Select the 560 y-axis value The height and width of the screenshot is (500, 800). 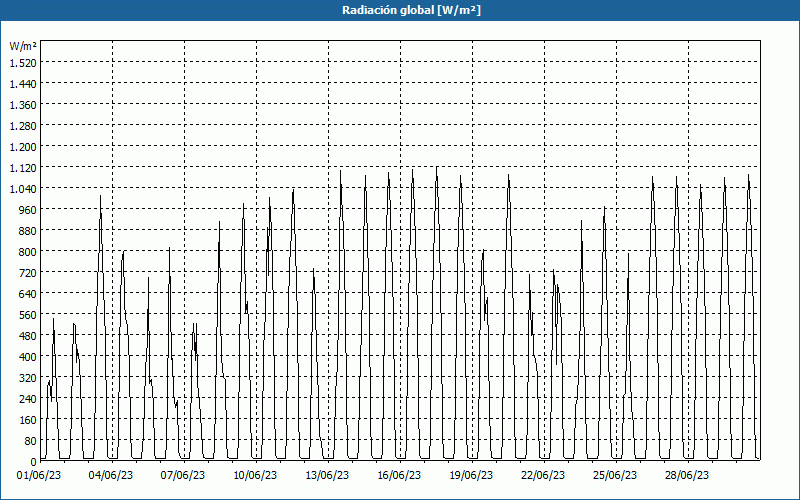[28, 315]
